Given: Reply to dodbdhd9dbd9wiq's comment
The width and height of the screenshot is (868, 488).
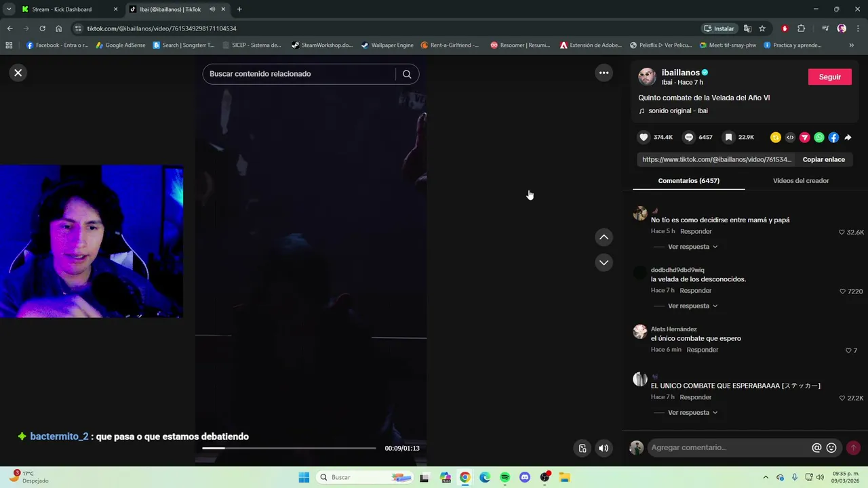Looking at the screenshot, I should pos(696,290).
